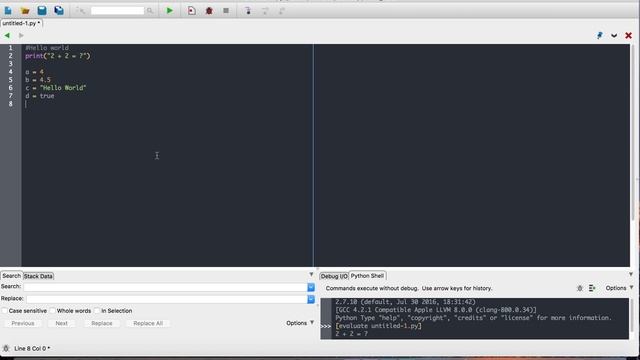Run the script with green play icon

[x=170, y=11]
